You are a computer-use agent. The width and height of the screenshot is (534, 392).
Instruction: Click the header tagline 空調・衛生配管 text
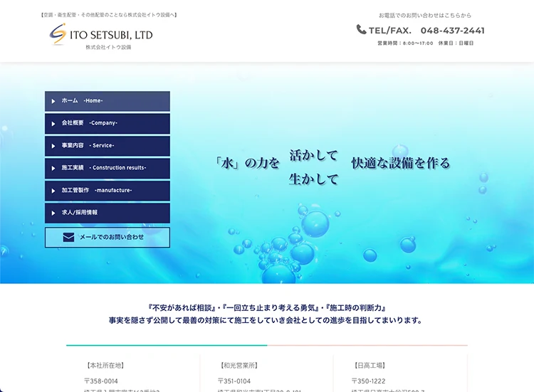(x=109, y=15)
